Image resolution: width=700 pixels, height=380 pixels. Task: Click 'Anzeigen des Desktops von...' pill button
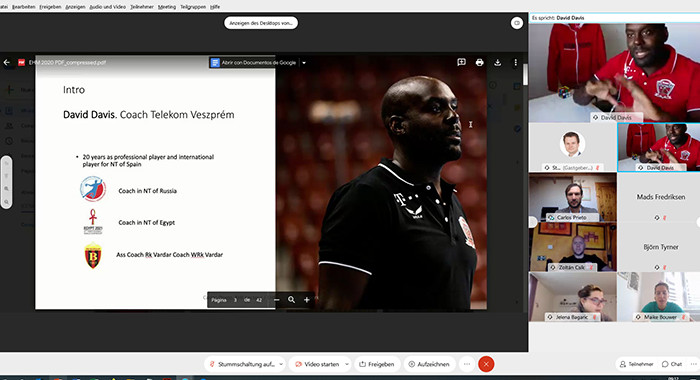261,23
